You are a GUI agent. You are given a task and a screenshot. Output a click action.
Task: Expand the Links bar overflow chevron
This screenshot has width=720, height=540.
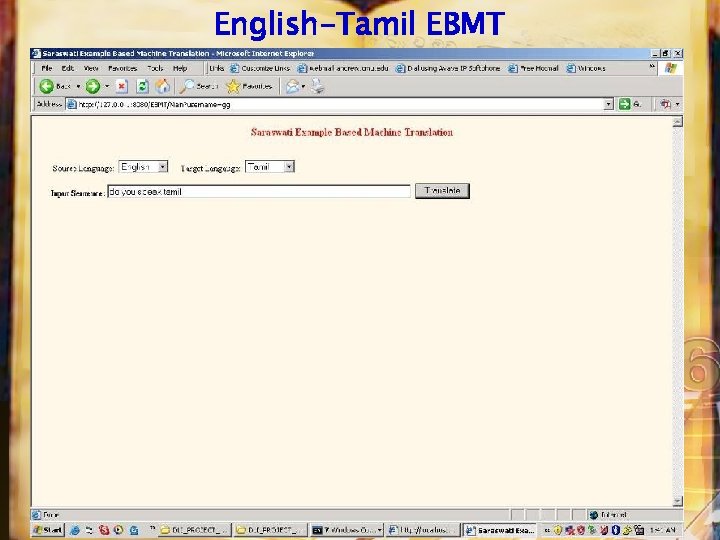(x=652, y=67)
